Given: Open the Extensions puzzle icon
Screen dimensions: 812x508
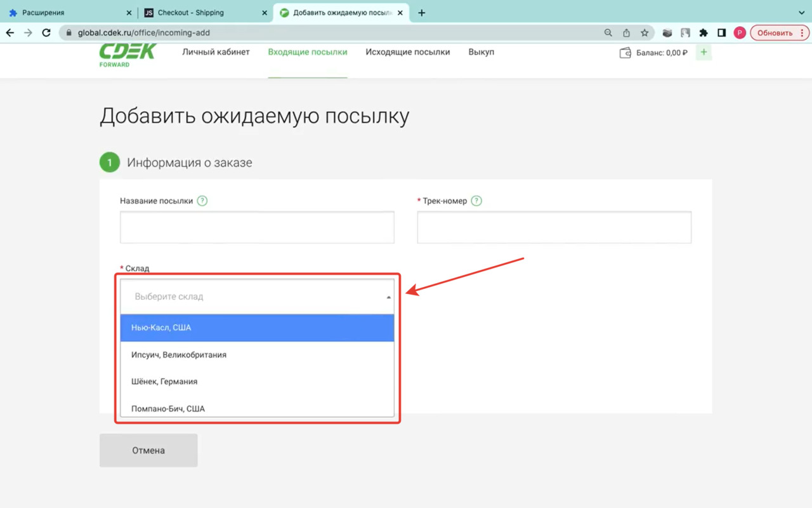Looking at the screenshot, I should (x=704, y=33).
